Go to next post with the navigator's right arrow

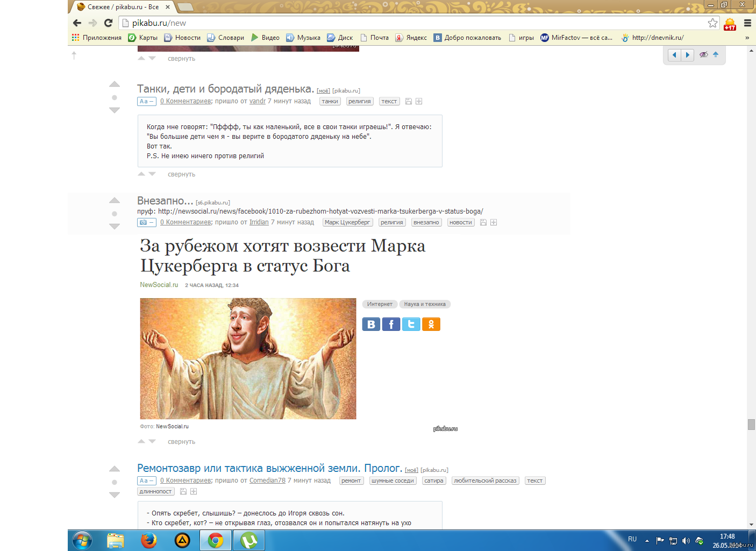coord(687,55)
